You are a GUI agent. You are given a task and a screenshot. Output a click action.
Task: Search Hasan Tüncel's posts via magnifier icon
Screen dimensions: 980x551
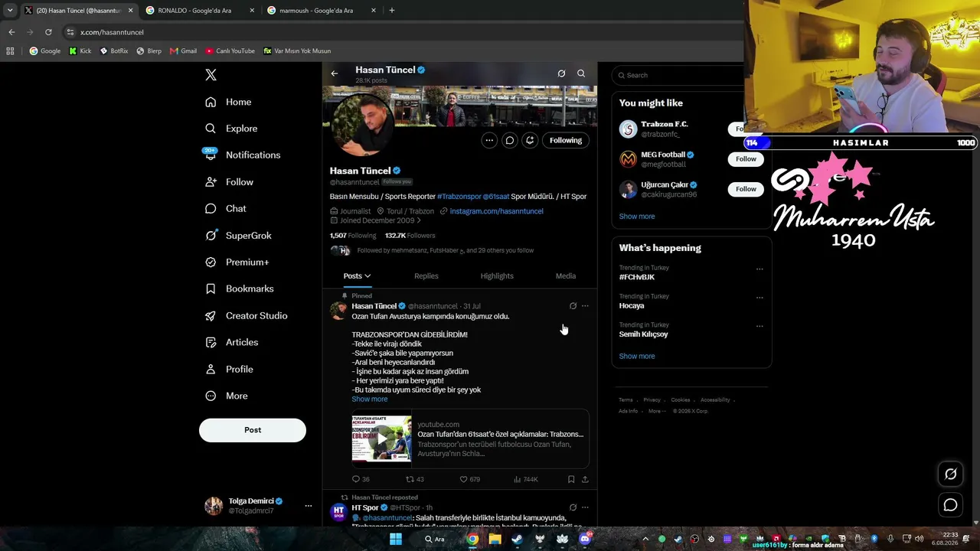581,73
